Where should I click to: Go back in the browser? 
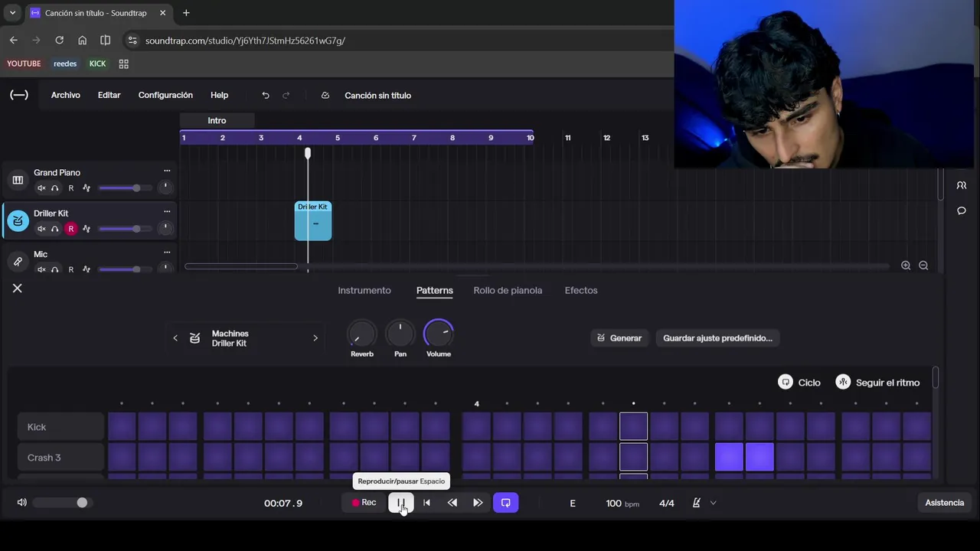tap(13, 41)
